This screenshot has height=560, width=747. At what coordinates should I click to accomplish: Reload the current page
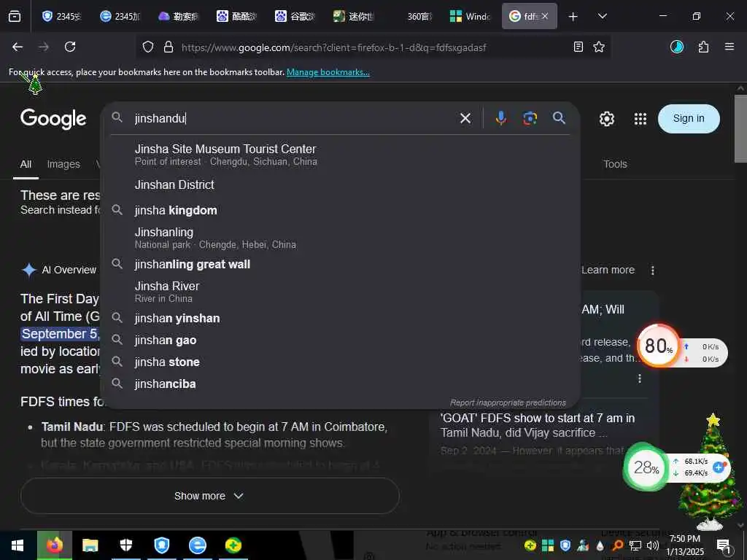coord(70,47)
